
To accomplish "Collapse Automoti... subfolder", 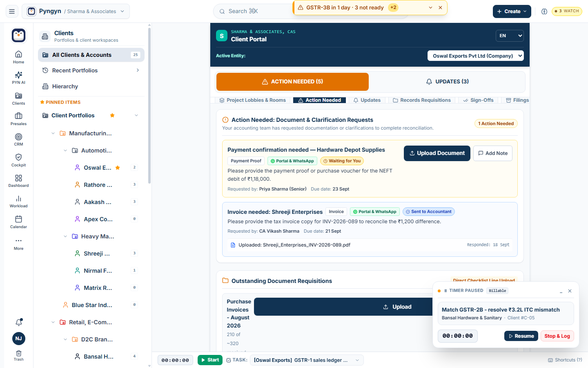I will tap(65, 150).
